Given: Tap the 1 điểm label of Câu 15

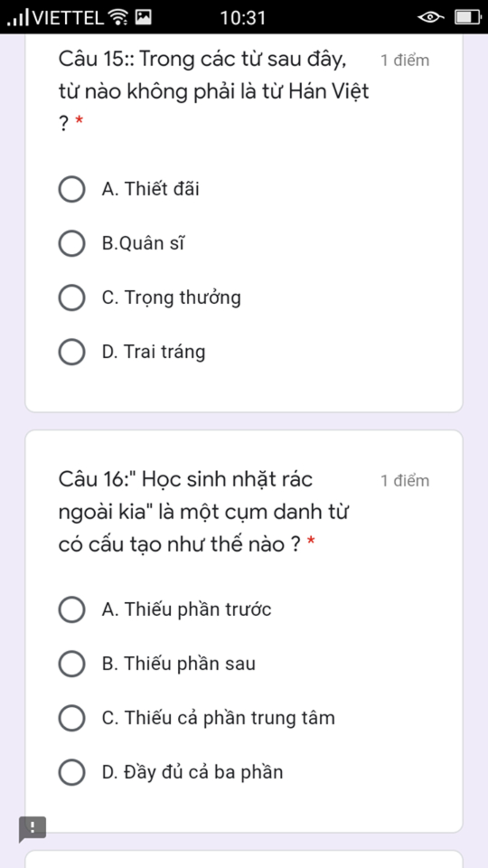Looking at the screenshot, I should click(405, 61).
